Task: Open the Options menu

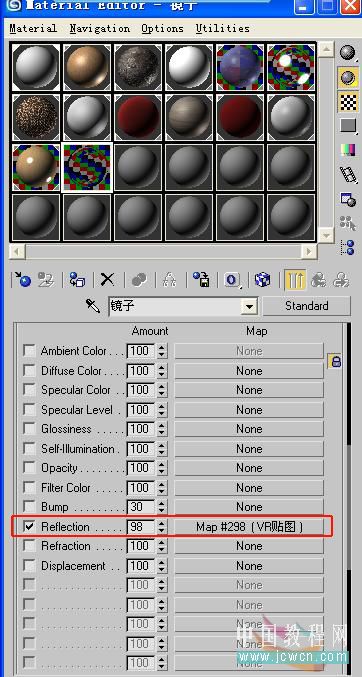Action: click(162, 29)
